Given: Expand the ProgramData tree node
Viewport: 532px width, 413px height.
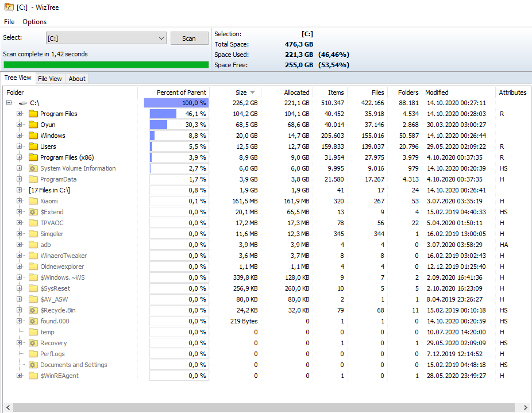Looking at the screenshot, I should tap(20, 179).
